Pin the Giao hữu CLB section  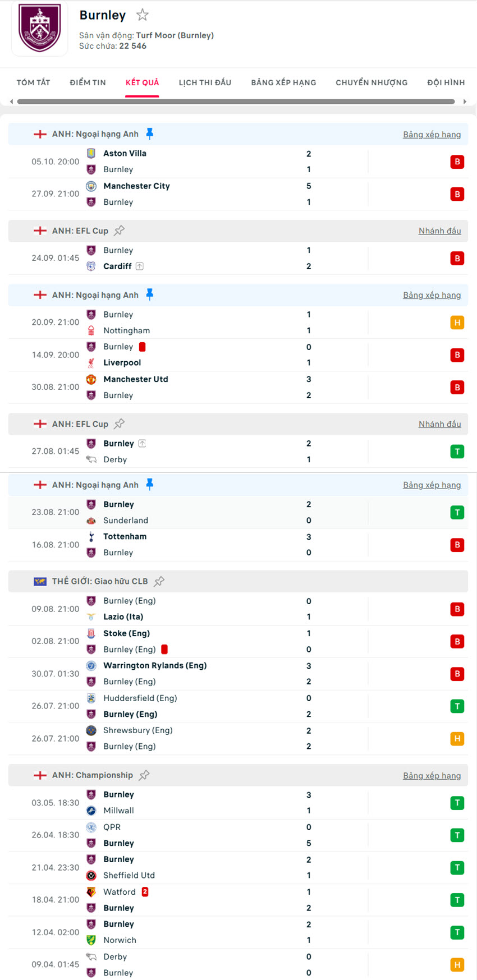(x=159, y=581)
